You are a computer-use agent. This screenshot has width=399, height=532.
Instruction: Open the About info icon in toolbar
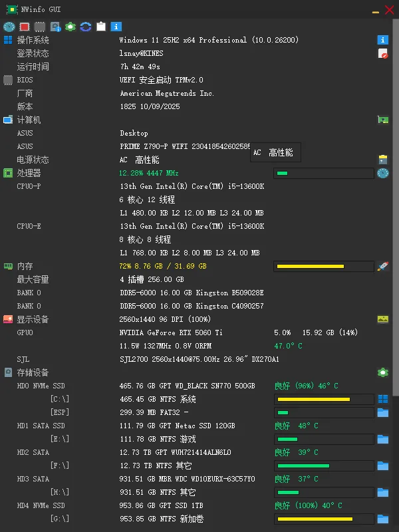point(116,27)
